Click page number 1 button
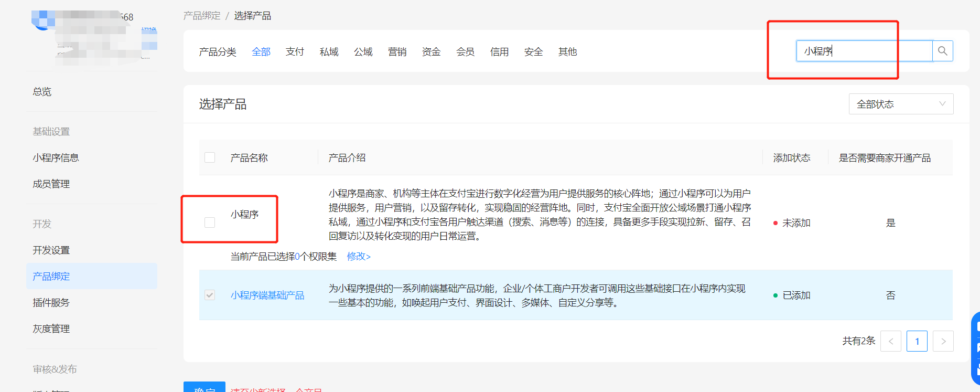Screen dimensions: 980x392 (917, 341)
